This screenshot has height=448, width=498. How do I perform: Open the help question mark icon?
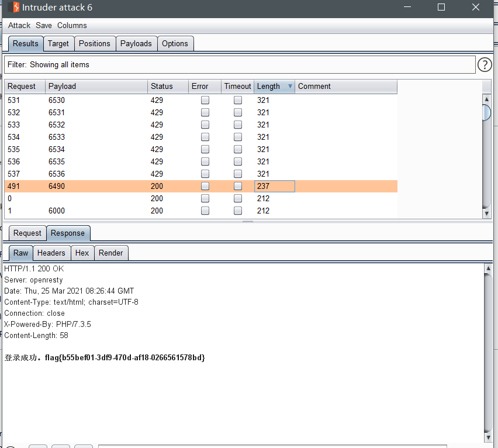485,64
